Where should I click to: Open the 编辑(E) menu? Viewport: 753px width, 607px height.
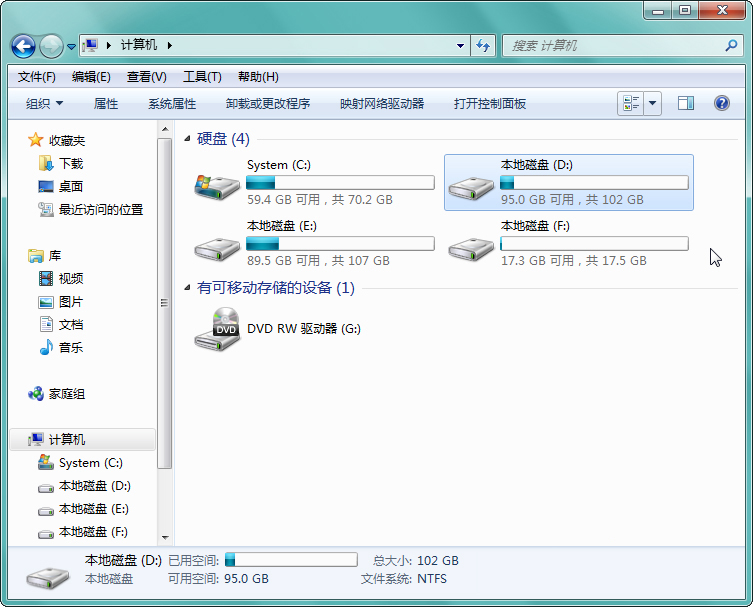pyautogui.click(x=91, y=77)
